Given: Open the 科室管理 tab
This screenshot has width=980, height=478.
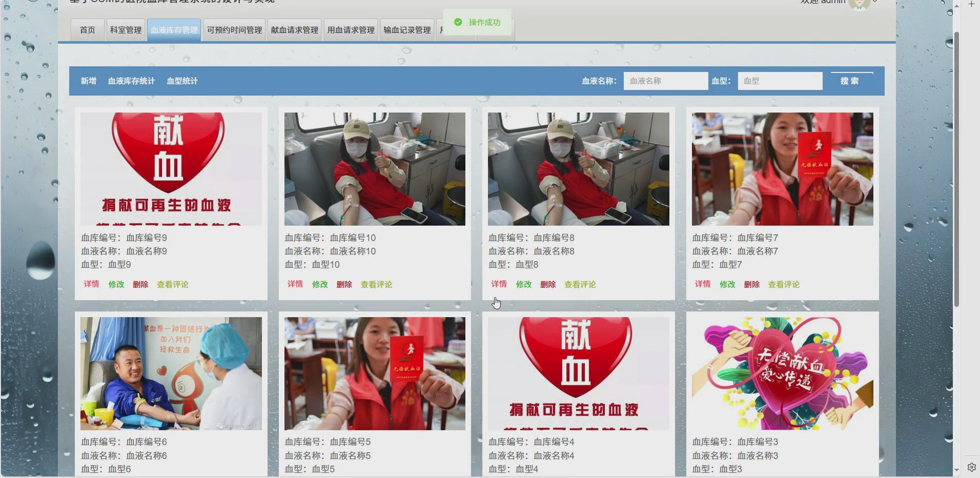Looking at the screenshot, I should (126, 30).
